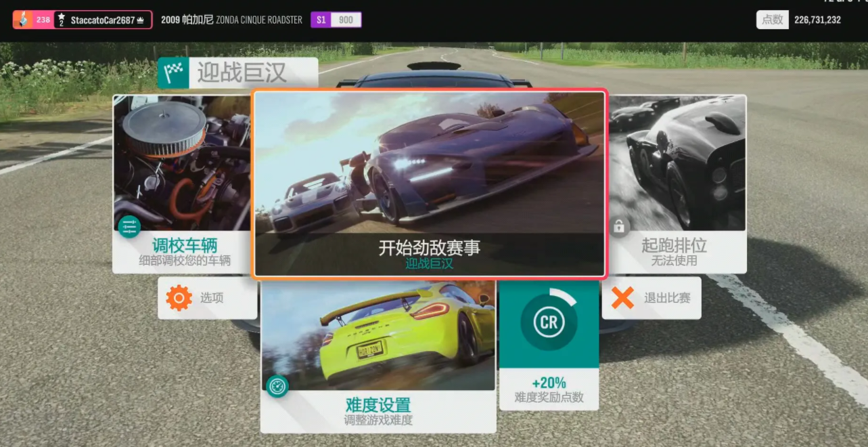Open the 难度设置 difficulty settings tile
The height and width of the screenshot is (447, 868).
(x=378, y=356)
